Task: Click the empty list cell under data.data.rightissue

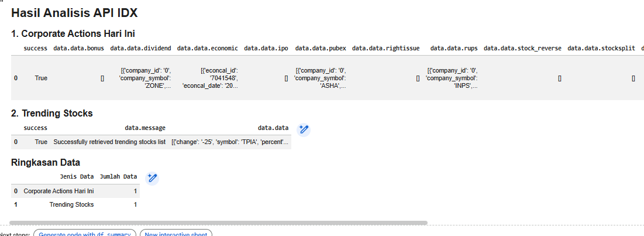Action: click(418, 78)
